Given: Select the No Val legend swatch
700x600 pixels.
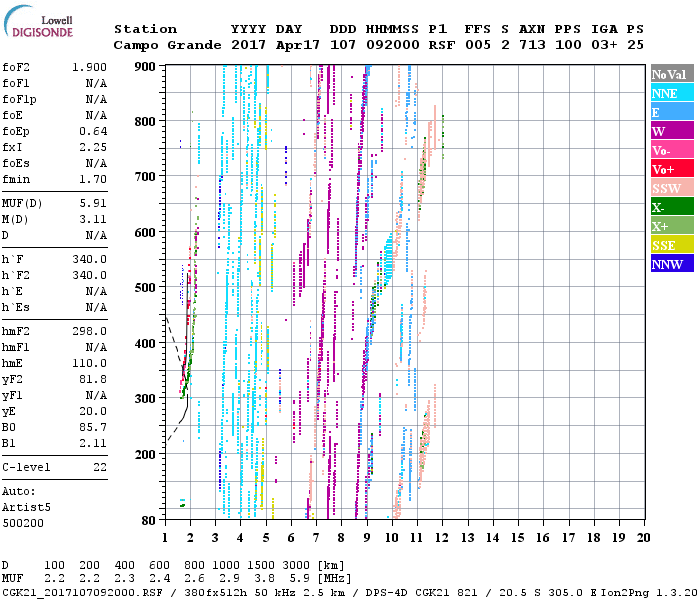Looking at the screenshot, I should (x=672, y=74).
